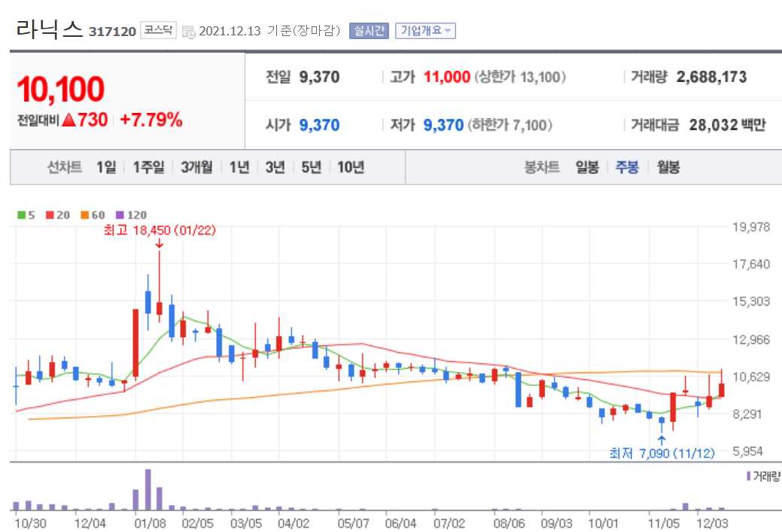This screenshot has height=532, width=782.
Task: Click the 상한가 13,100 upper limit text
Action: [520, 78]
